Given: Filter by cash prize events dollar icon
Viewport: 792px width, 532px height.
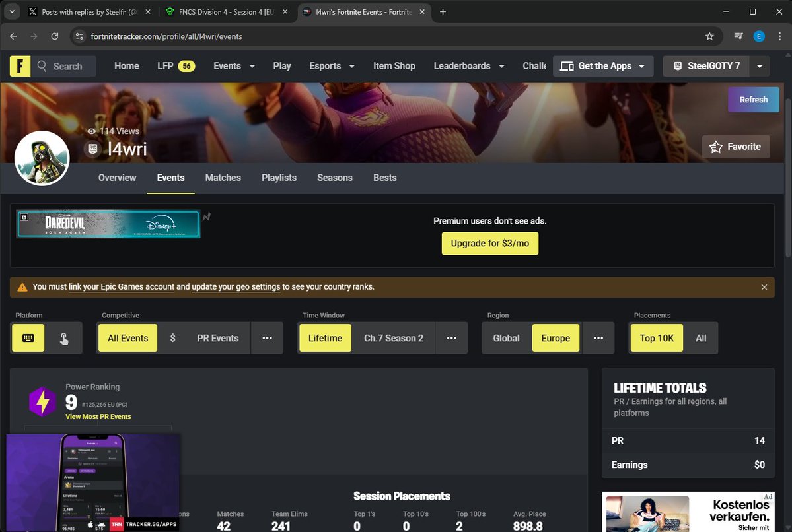Looking at the screenshot, I should pyautogui.click(x=173, y=338).
